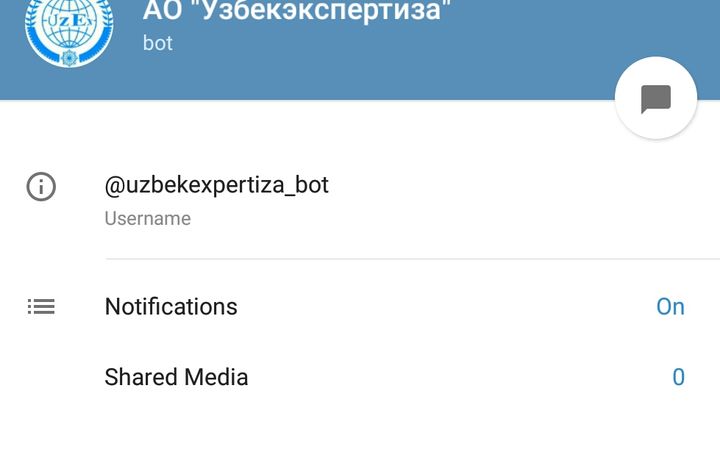Tap the Shared Media text label
Viewport: 720px width, 460px height.
176,377
